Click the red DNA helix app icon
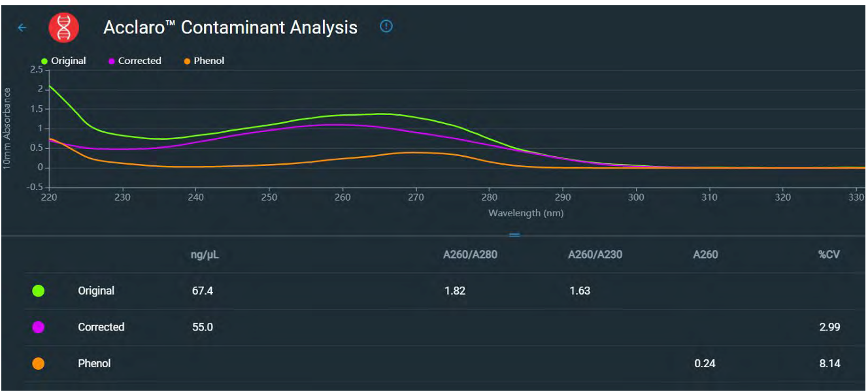This screenshot has height=392, width=868. [63, 27]
